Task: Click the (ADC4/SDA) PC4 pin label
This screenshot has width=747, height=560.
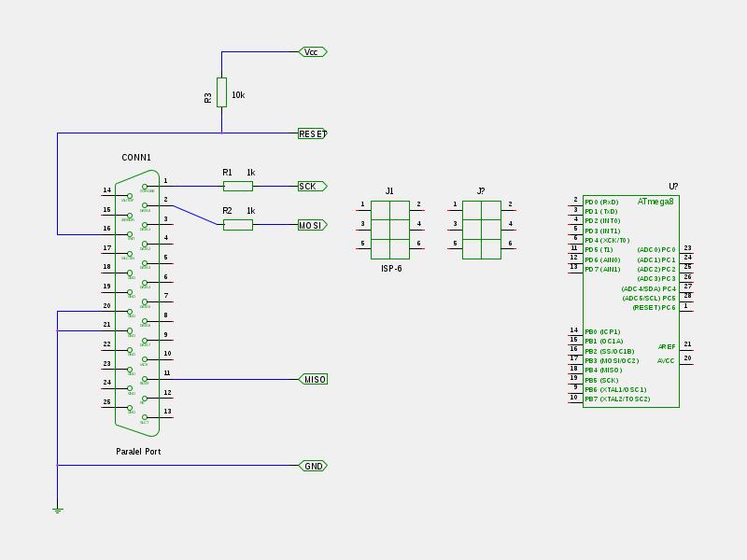Action: (x=649, y=289)
